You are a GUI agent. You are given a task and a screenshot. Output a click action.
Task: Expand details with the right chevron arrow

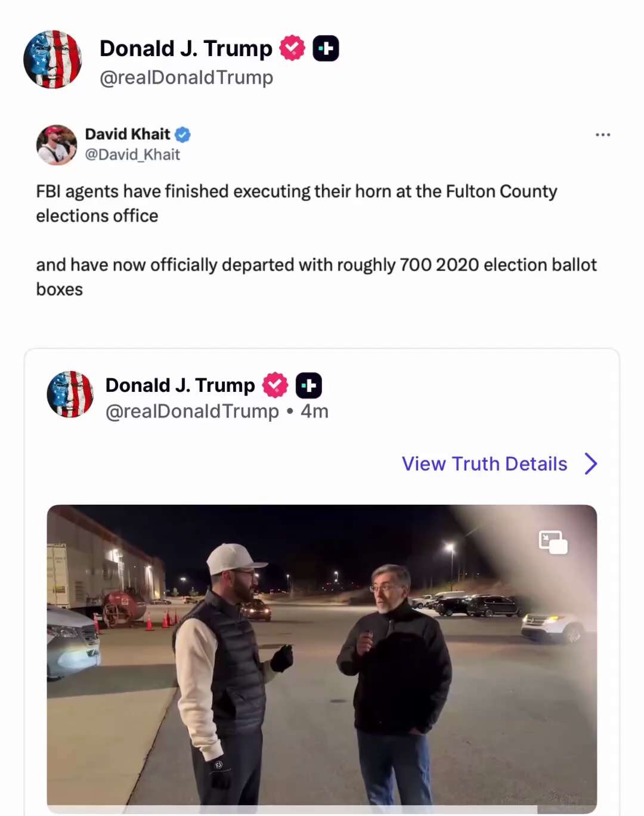click(x=590, y=463)
